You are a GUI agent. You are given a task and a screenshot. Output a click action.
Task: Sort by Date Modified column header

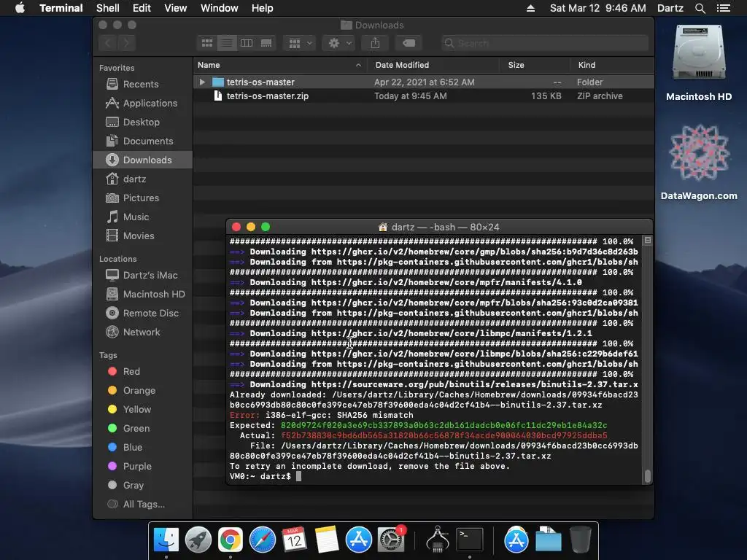click(x=433, y=65)
